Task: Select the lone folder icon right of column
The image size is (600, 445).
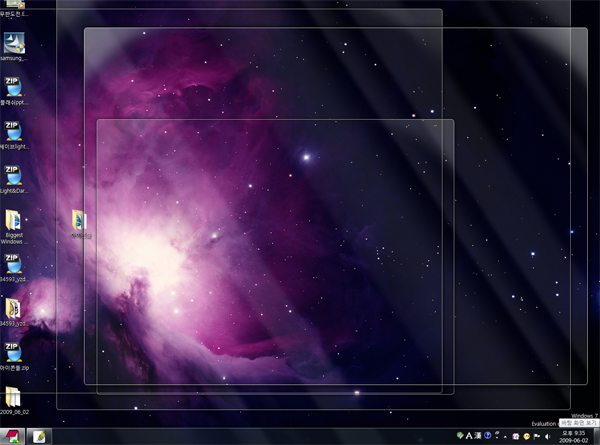Action: click(x=80, y=221)
